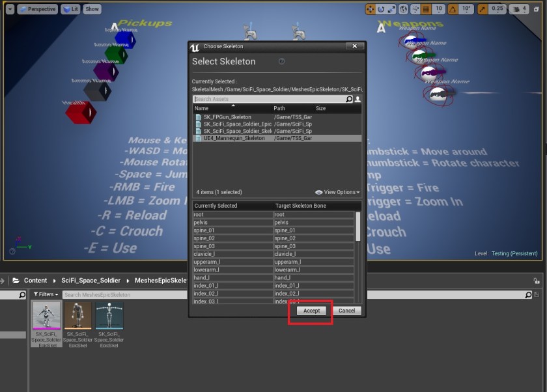547x392 pixels.
Task: Click the other developers filter icon beside search
Action: (x=357, y=99)
